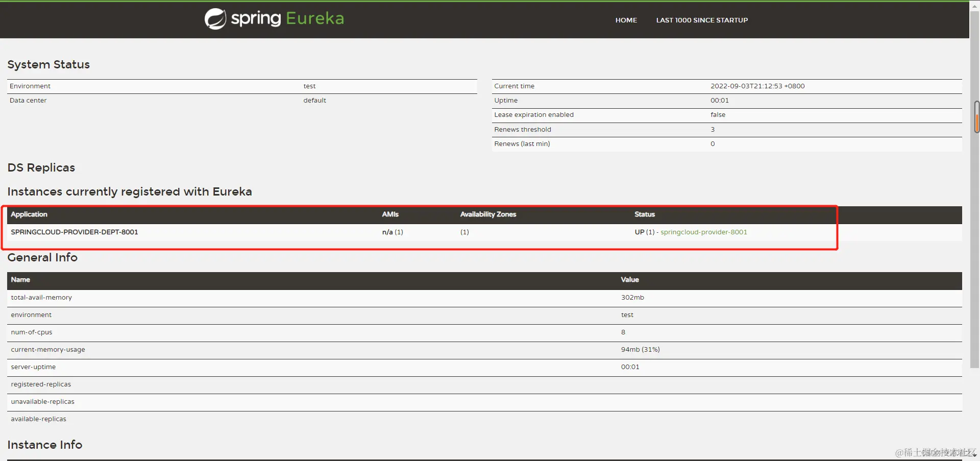Select the 94mb (31%) value
This screenshot has height=461, width=980.
pos(640,350)
